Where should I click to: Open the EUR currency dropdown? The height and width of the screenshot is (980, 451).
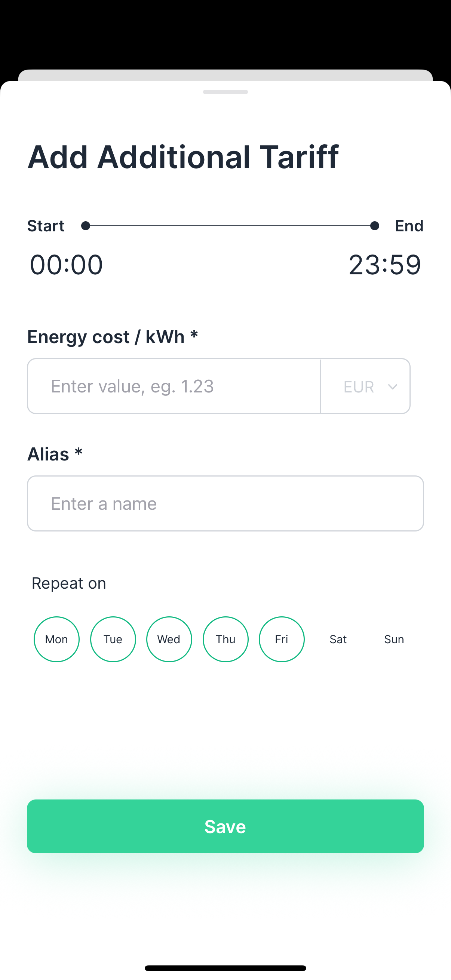tap(365, 386)
